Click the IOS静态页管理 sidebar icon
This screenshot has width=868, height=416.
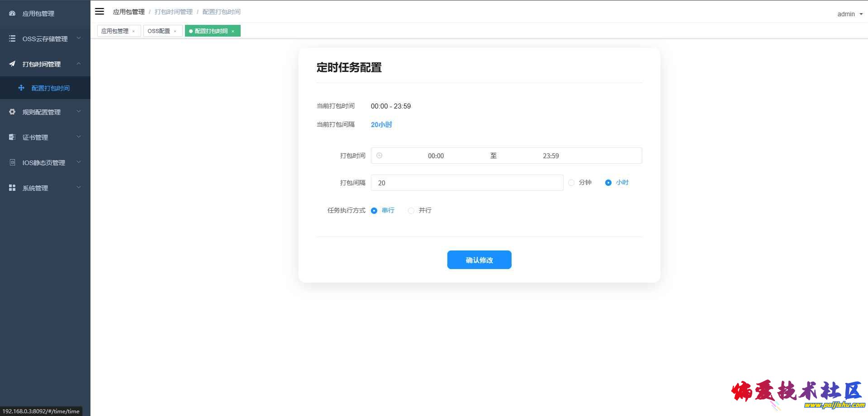click(12, 163)
